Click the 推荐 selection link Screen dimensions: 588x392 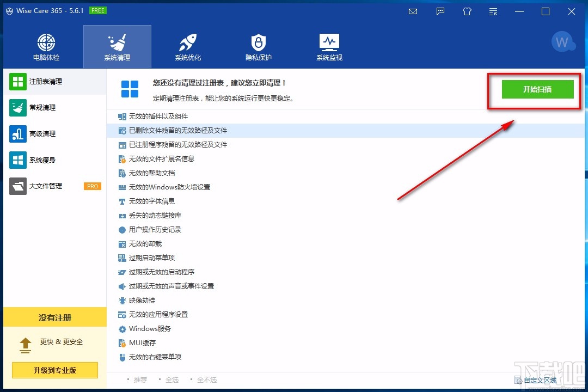[140, 379]
